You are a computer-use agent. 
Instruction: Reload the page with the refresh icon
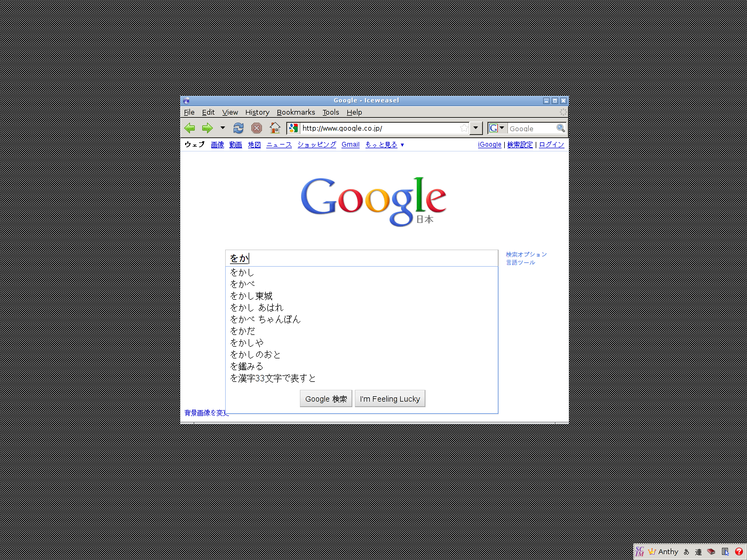tap(239, 128)
